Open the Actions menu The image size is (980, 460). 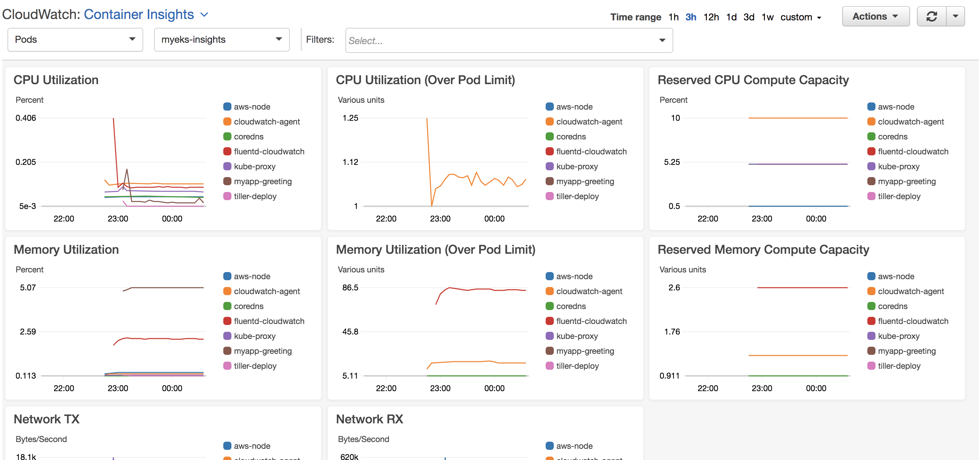(x=876, y=16)
